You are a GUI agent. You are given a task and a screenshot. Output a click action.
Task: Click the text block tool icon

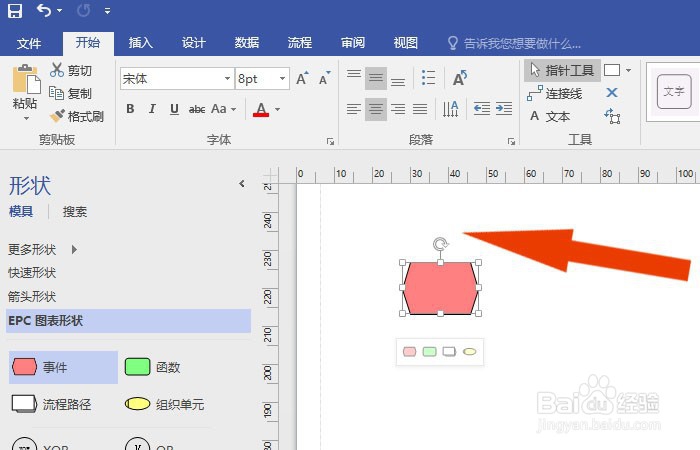612,116
